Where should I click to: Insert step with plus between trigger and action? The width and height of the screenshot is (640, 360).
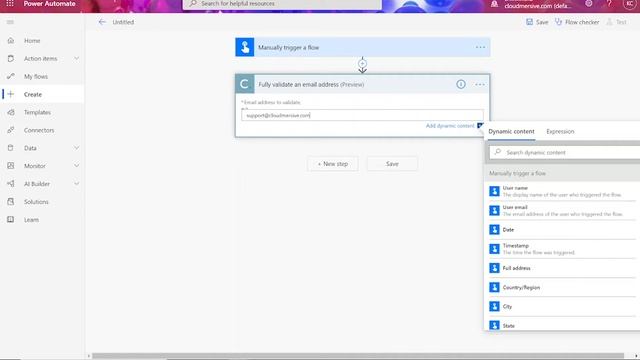(362, 64)
